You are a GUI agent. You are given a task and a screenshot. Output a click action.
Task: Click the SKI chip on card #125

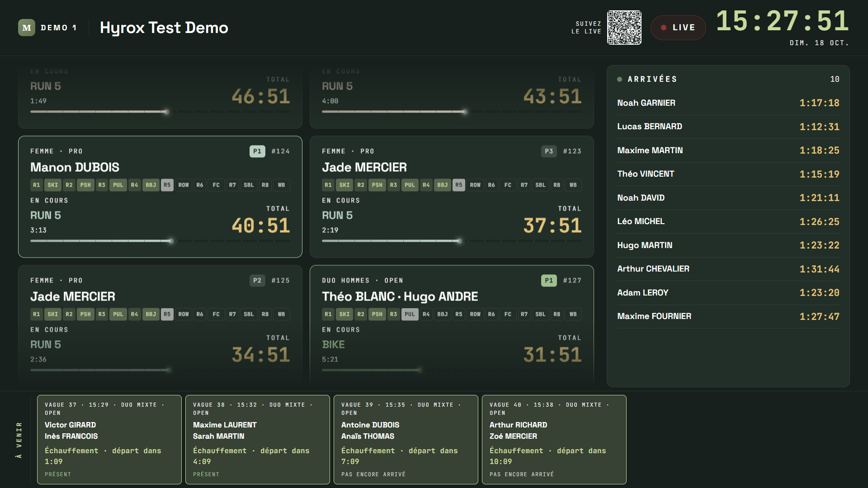tap(53, 314)
